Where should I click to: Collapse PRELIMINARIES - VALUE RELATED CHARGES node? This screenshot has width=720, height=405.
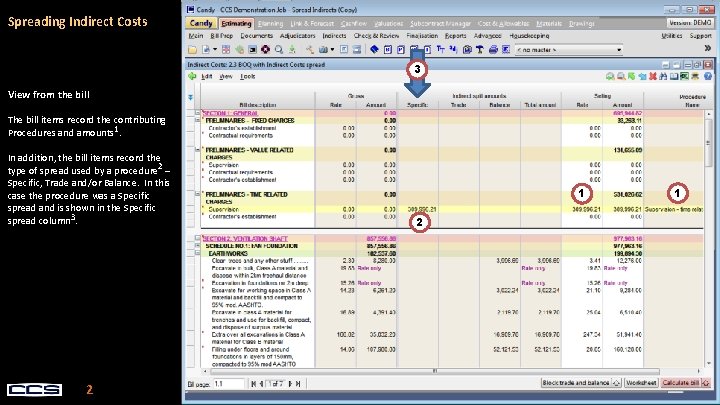tap(197, 150)
